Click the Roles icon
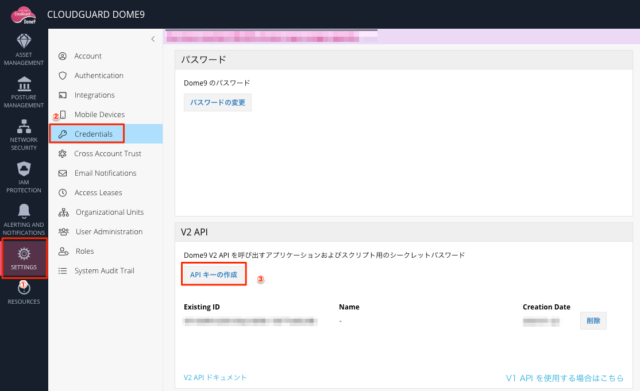Image resolution: width=640 pixels, height=391 pixels. tap(63, 251)
